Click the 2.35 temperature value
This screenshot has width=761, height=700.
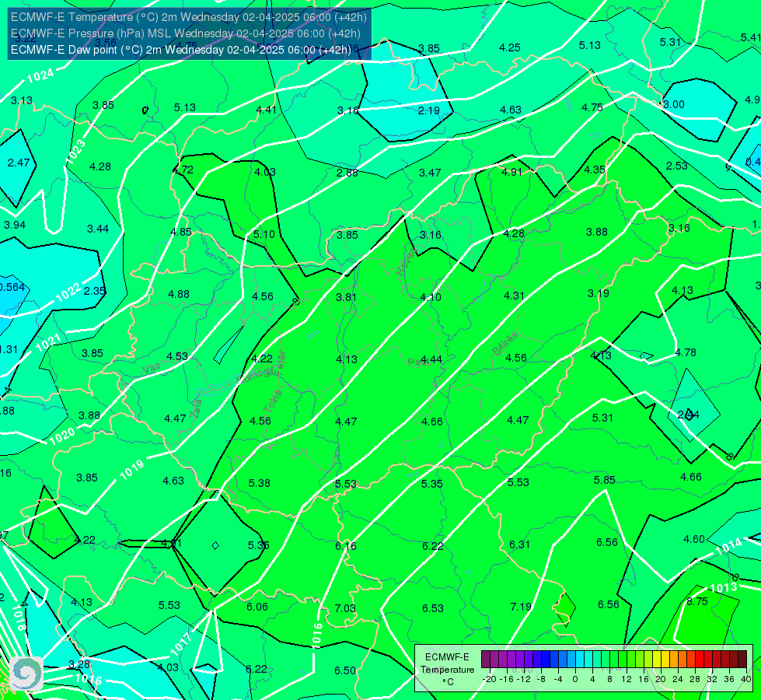coord(95,291)
